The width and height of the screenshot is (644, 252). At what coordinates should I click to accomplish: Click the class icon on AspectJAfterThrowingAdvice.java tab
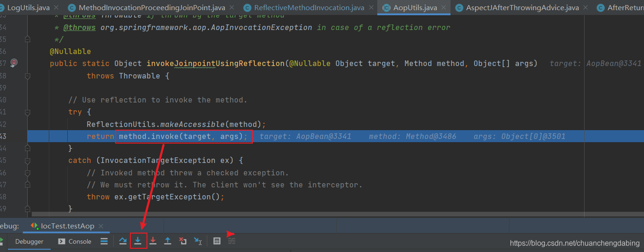click(x=459, y=8)
